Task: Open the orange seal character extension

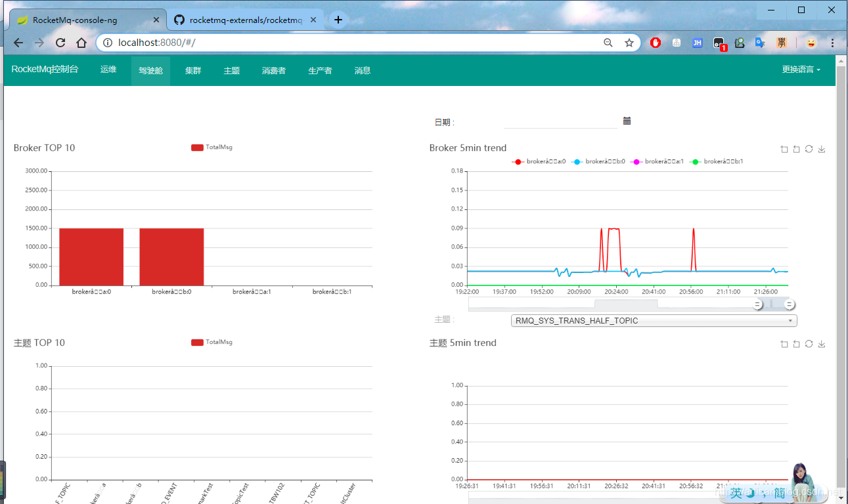Action: tap(781, 43)
